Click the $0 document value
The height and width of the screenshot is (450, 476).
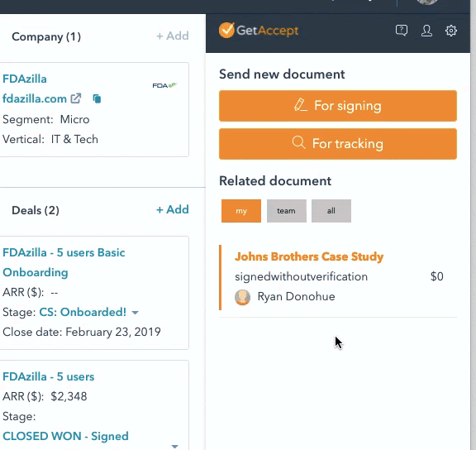click(x=437, y=276)
